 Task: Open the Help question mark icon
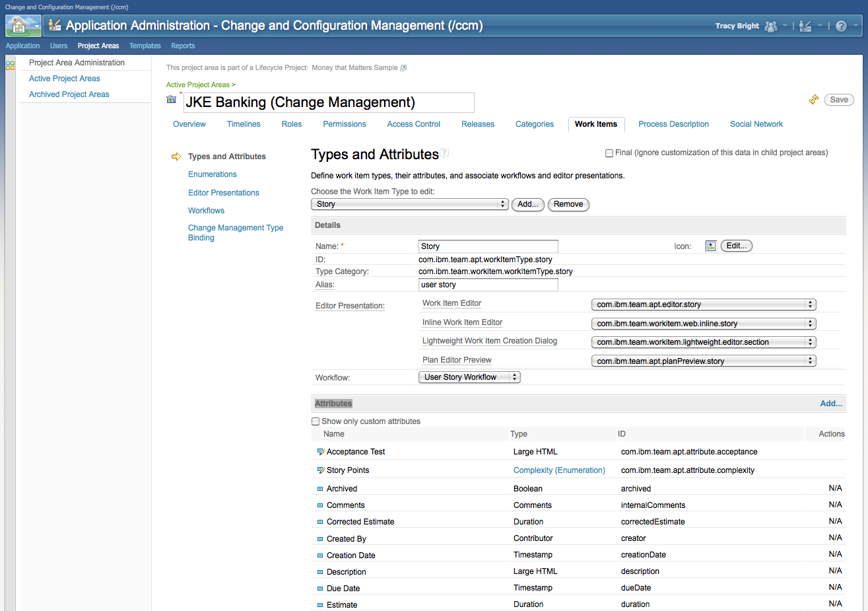click(841, 26)
